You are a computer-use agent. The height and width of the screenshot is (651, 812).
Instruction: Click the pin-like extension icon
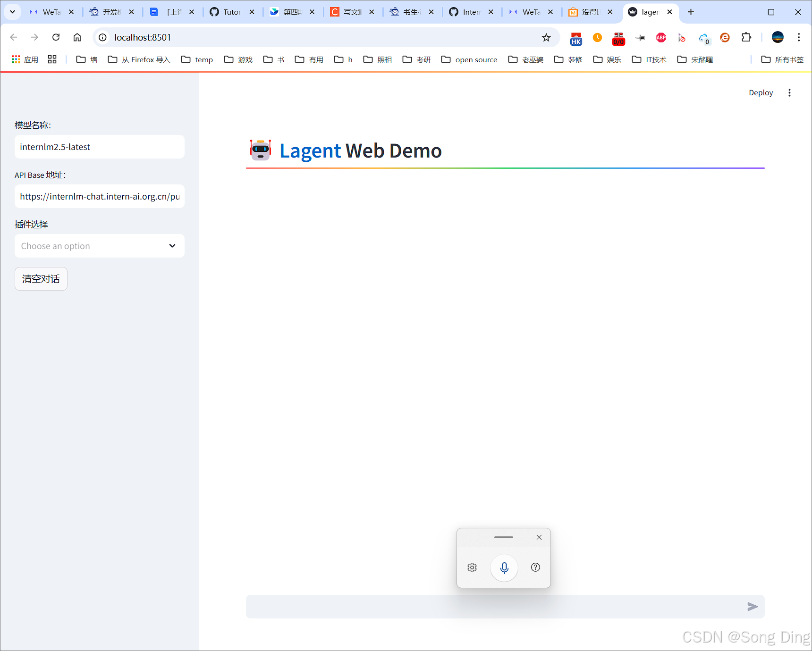pyautogui.click(x=640, y=37)
